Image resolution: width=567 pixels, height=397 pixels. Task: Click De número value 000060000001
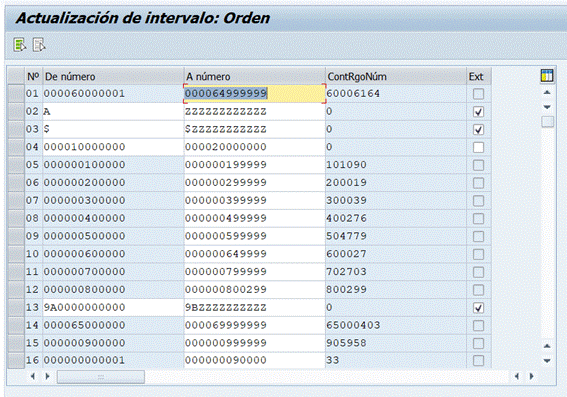point(84,94)
